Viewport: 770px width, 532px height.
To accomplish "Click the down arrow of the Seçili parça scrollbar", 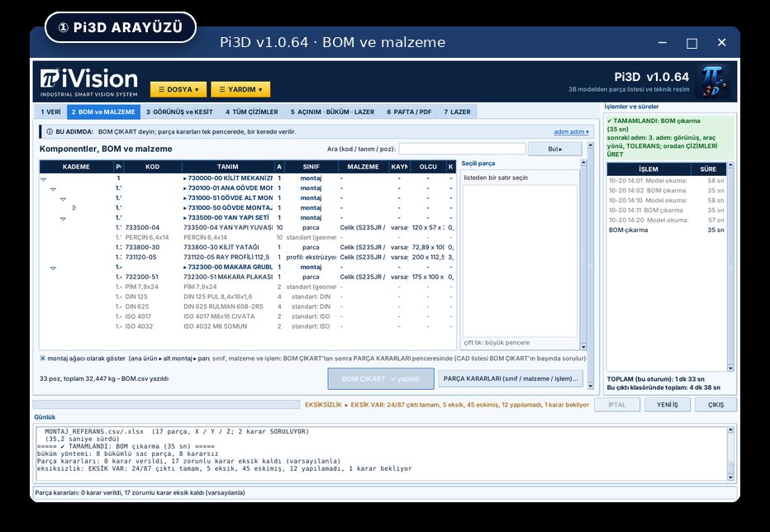I will pos(583,346).
